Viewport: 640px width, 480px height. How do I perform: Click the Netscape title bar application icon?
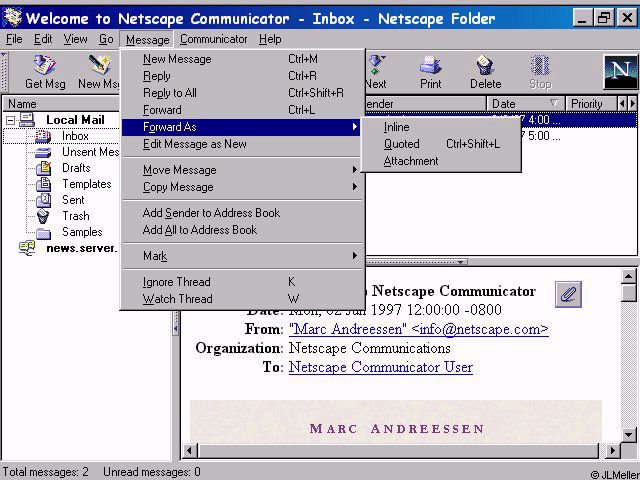coord(12,18)
